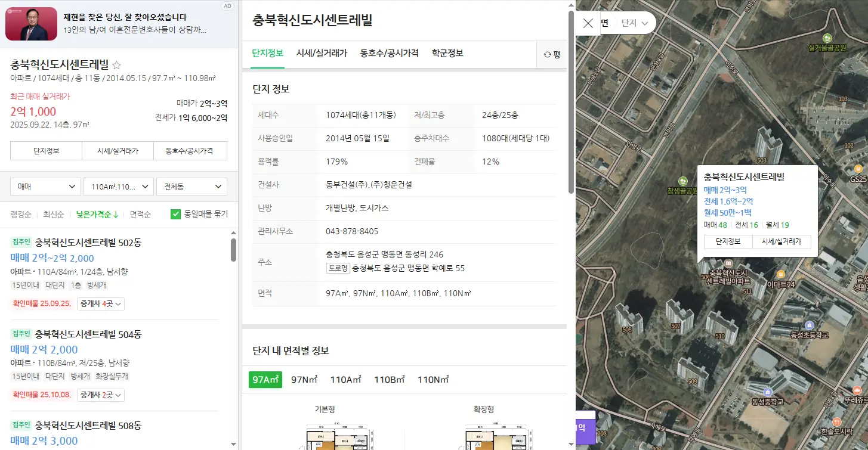The image size is (868, 450).
Task: Open the 전체동 building dropdown
Action: pyautogui.click(x=191, y=187)
